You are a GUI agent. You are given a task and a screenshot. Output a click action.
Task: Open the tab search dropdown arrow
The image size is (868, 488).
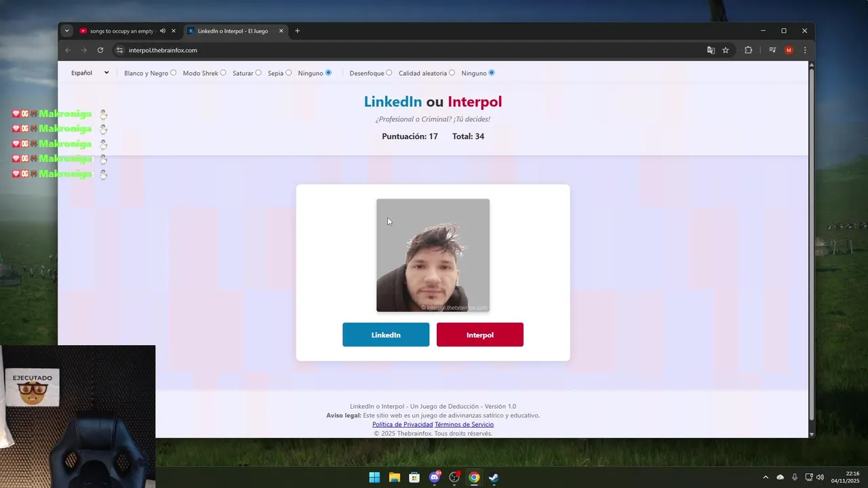tap(66, 30)
